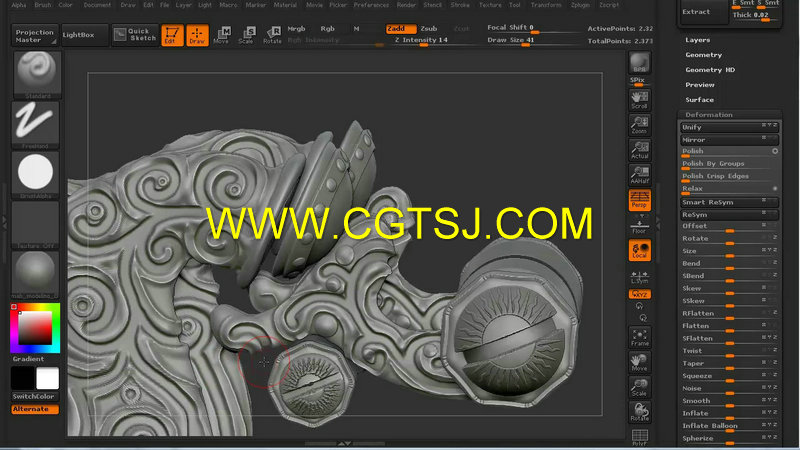
Task: Toggle L.Sym local symmetry
Action: [x=639, y=278]
